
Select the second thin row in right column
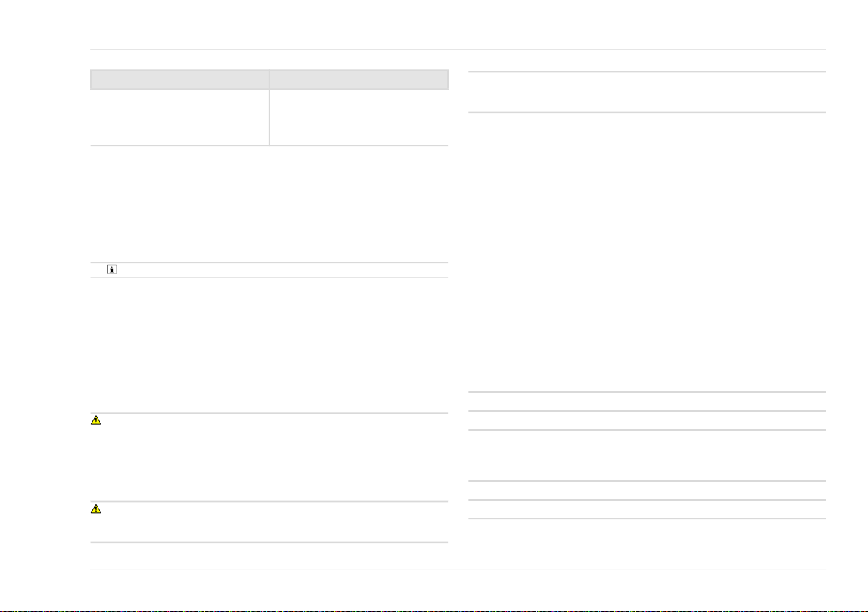(647, 420)
